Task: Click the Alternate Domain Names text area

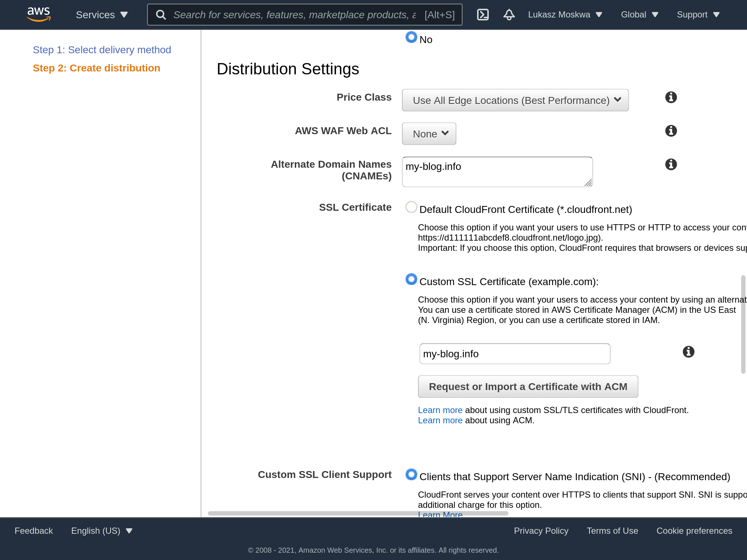Action: click(x=497, y=172)
